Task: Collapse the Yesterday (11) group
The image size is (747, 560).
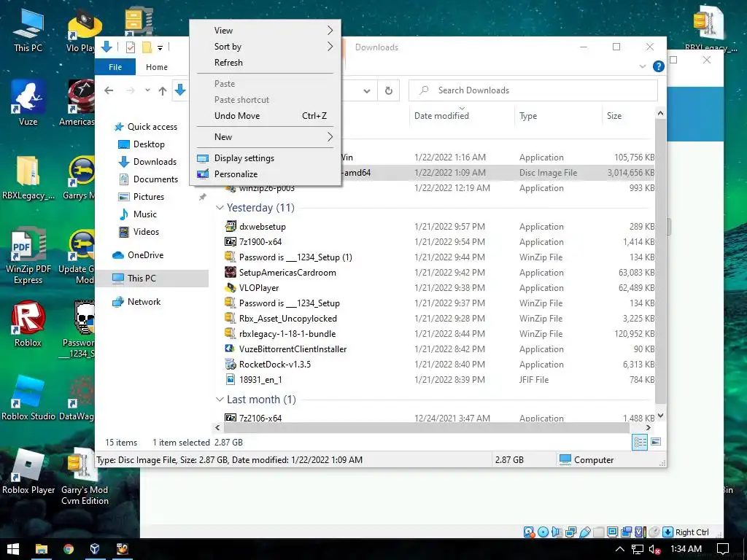Action: coord(220,208)
